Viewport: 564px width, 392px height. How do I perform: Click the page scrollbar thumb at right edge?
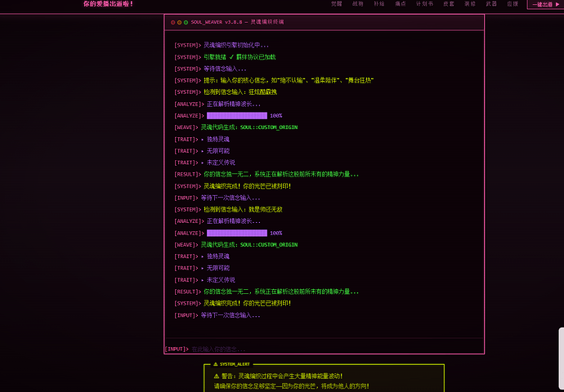[562, 359]
